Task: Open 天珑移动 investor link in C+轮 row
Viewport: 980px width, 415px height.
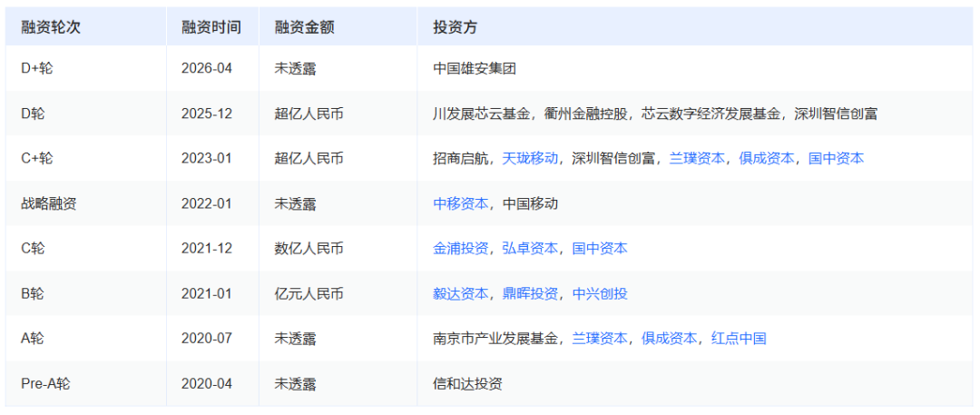Action: point(530,158)
